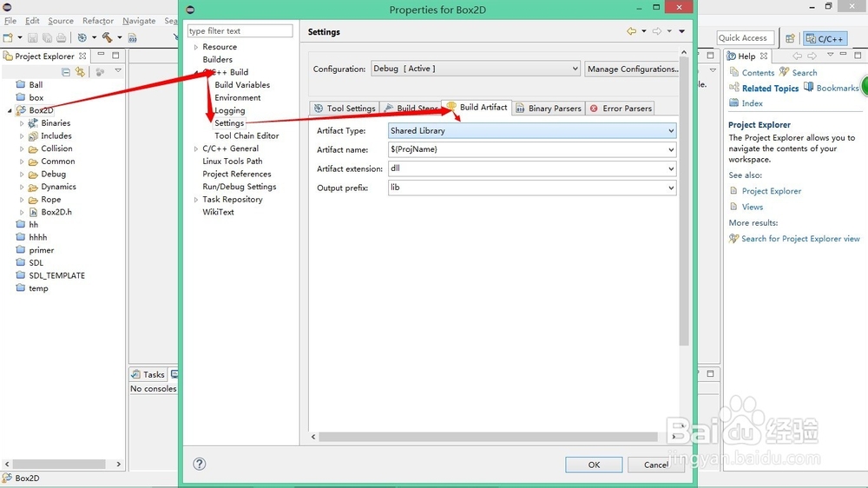Screen dimensions: 868x488
Task: Click the Save toolbar icon
Action: 33,37
